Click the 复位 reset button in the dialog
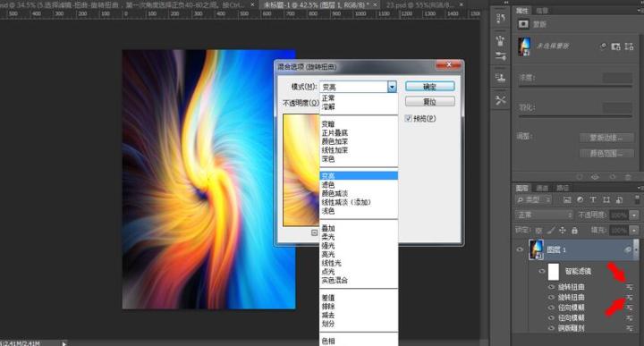Viewport: 644px width, 346px height. (430, 101)
